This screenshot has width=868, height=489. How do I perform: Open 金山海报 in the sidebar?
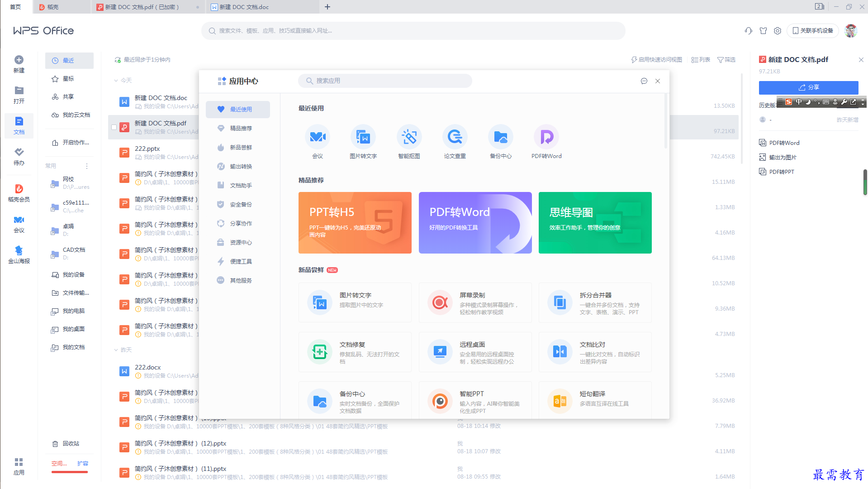19,255
